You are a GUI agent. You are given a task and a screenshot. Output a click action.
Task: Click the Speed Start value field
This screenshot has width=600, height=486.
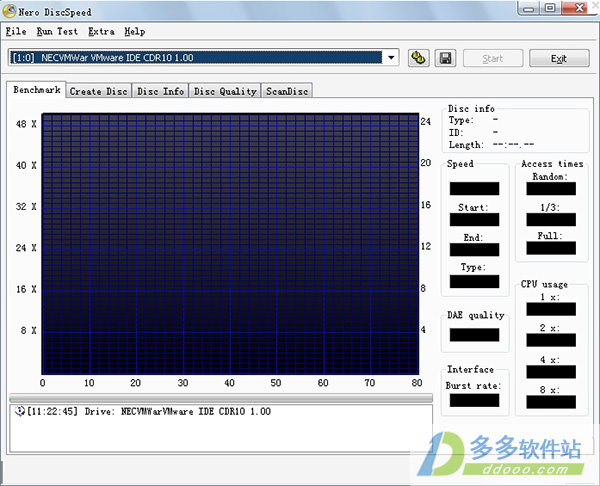click(x=474, y=220)
